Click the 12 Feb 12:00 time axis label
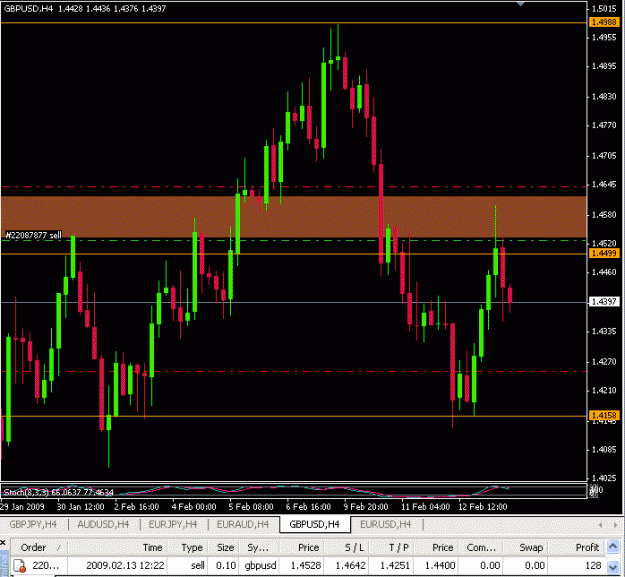This screenshot has width=625, height=577. (483, 507)
